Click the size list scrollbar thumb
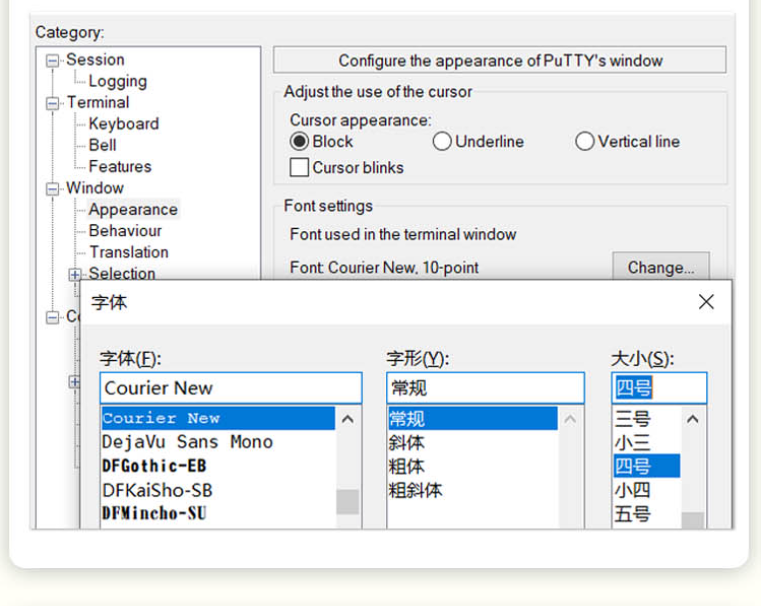 point(693,520)
